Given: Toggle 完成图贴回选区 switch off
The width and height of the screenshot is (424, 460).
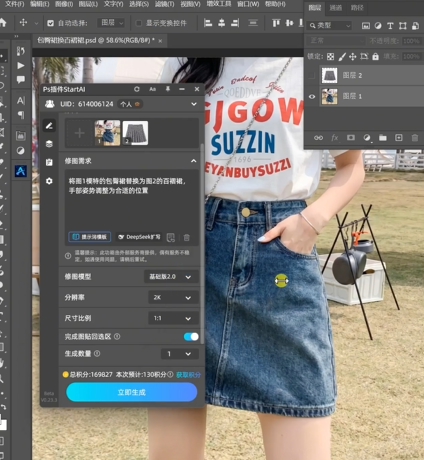Looking at the screenshot, I should [x=191, y=337].
